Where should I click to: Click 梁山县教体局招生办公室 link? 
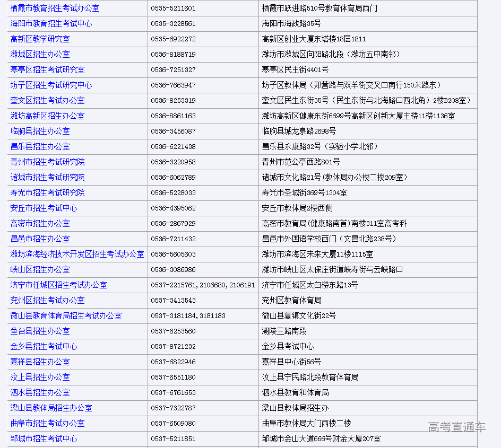51,408
